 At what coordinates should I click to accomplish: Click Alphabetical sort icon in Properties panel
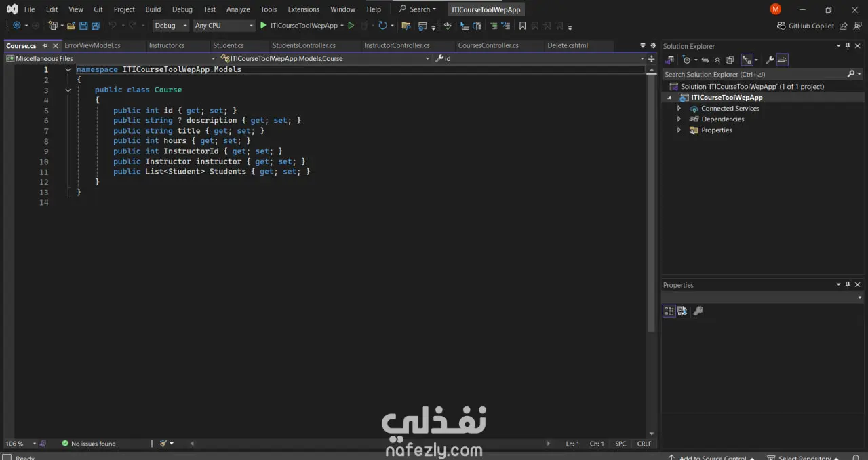click(x=682, y=311)
